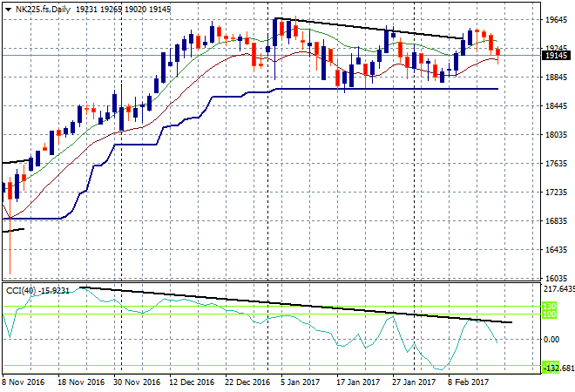Image resolution: width=575 pixels, height=392 pixels.
Task: Select the 22 Dec 2016 date label
Action: pyautogui.click(x=247, y=382)
